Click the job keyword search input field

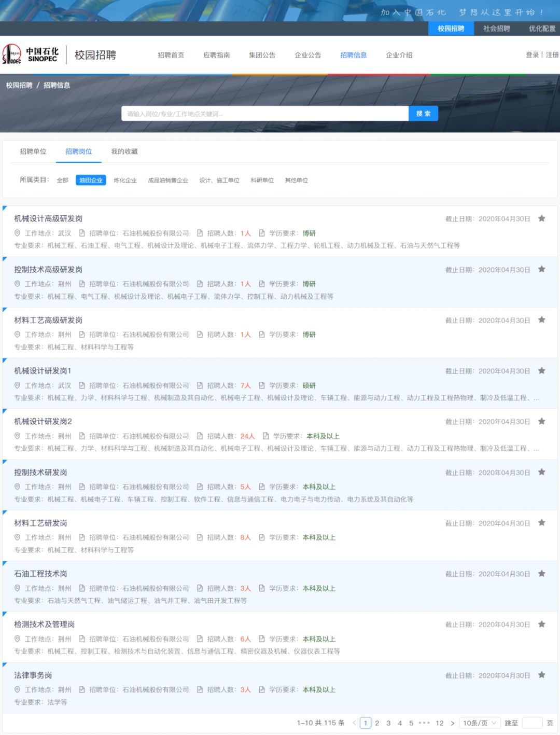tap(264, 114)
